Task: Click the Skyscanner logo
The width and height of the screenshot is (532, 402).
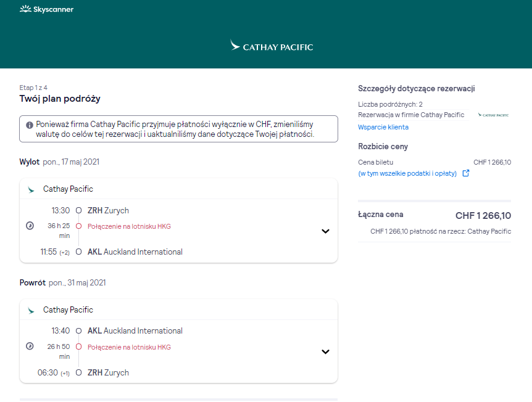Action: pyautogui.click(x=46, y=9)
